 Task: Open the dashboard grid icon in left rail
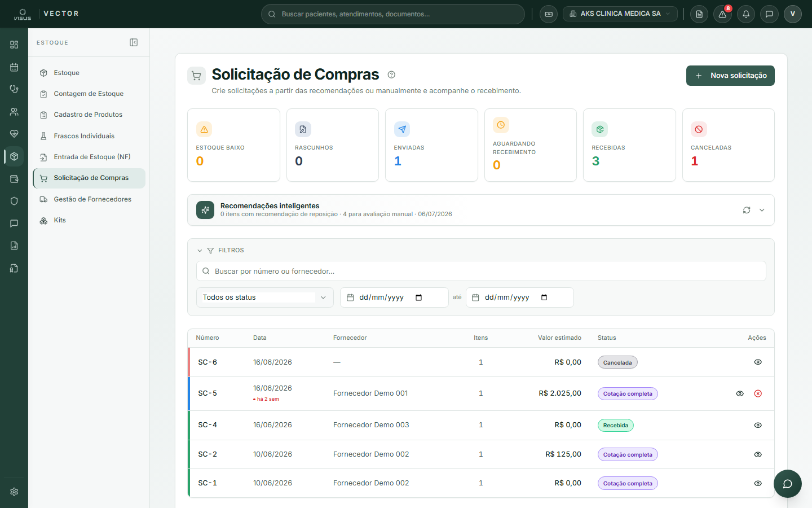point(14,45)
